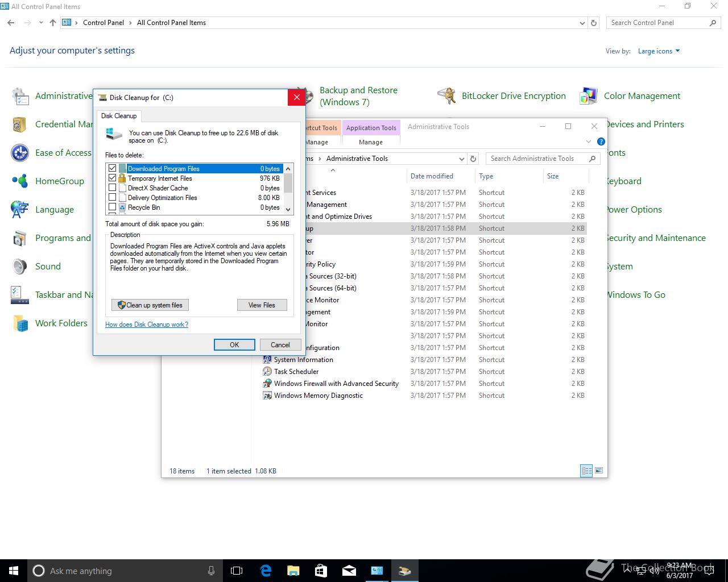Uncheck Temporary Internet Files checkbox
This screenshot has height=582, width=728.
(113, 178)
